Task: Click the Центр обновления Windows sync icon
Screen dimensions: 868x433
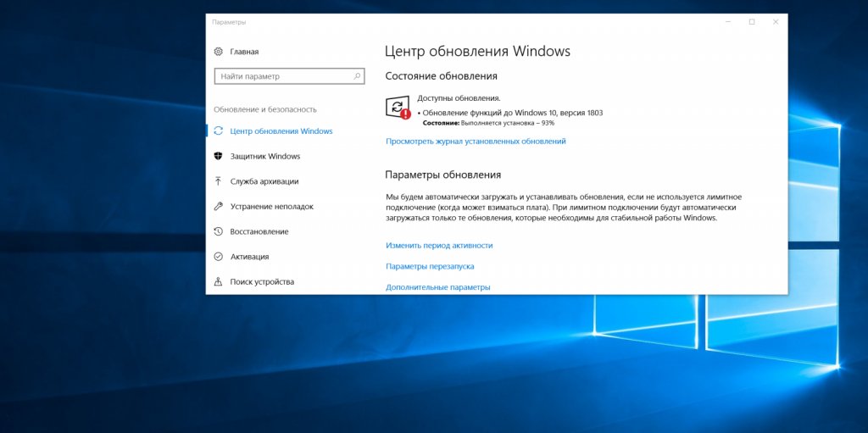Action: click(218, 131)
